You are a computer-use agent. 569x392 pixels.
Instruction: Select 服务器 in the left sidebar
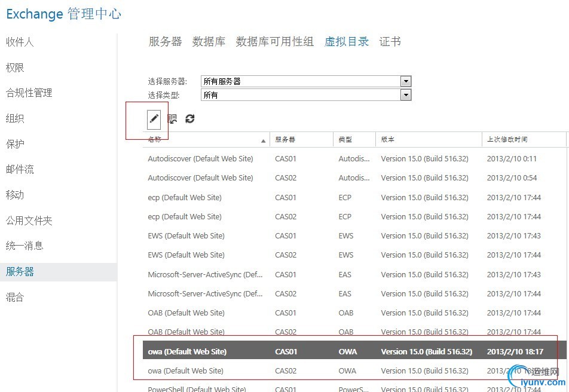coord(59,272)
